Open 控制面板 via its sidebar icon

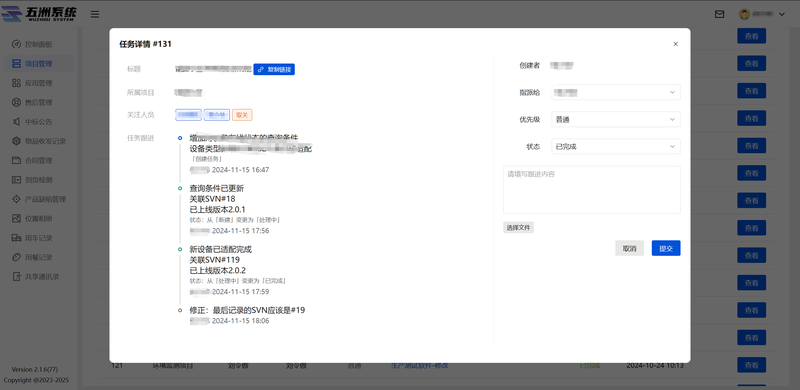click(16, 44)
